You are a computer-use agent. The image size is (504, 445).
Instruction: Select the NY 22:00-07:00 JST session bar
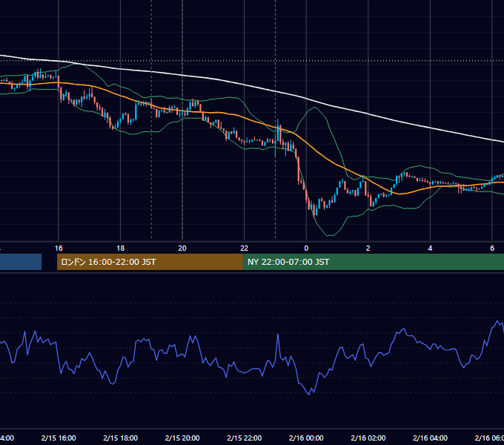pyautogui.click(x=373, y=262)
